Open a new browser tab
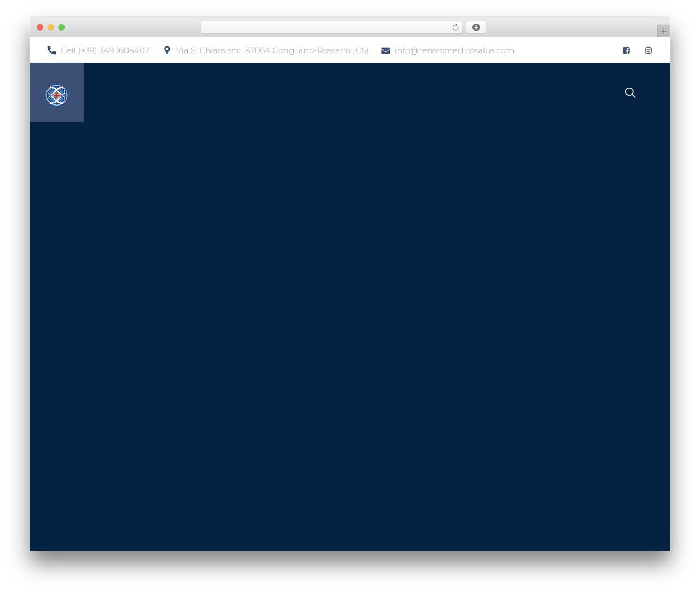700x593 pixels. 663,31
